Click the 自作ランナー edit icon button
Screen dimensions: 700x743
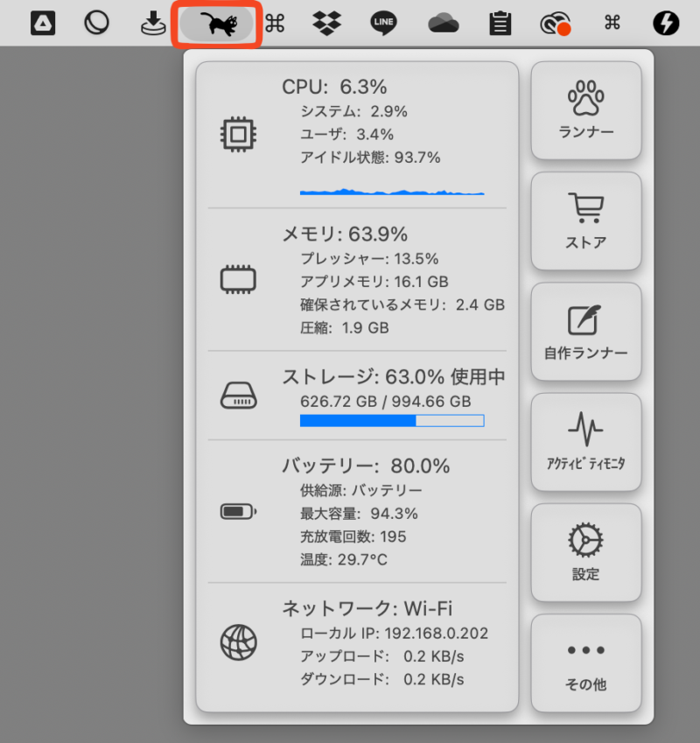(x=585, y=331)
